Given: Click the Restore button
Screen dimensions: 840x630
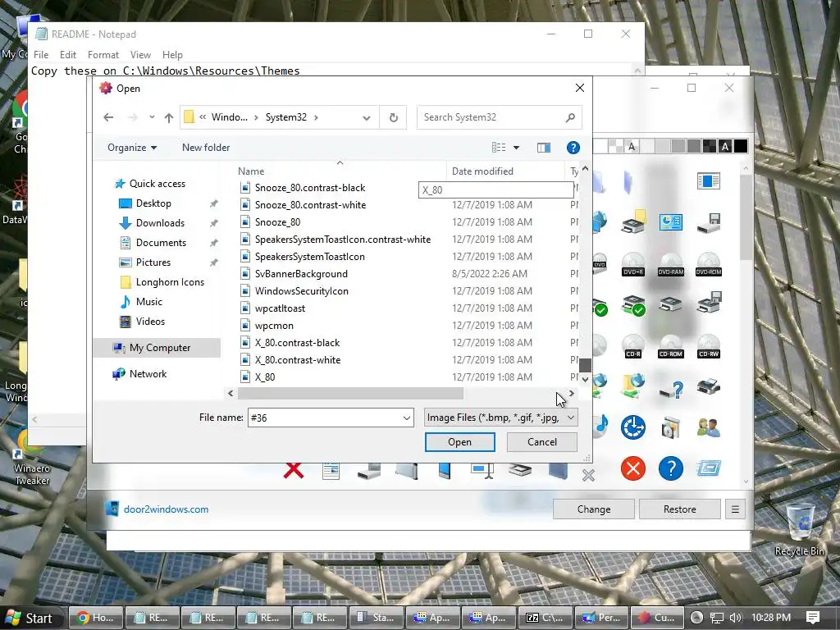Looking at the screenshot, I should pyautogui.click(x=679, y=509).
